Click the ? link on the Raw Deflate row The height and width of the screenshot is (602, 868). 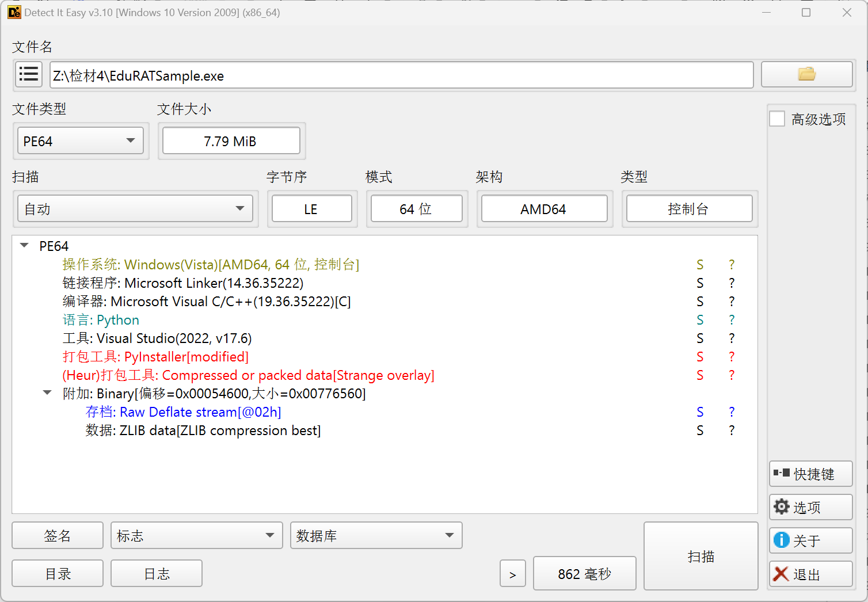(x=732, y=412)
